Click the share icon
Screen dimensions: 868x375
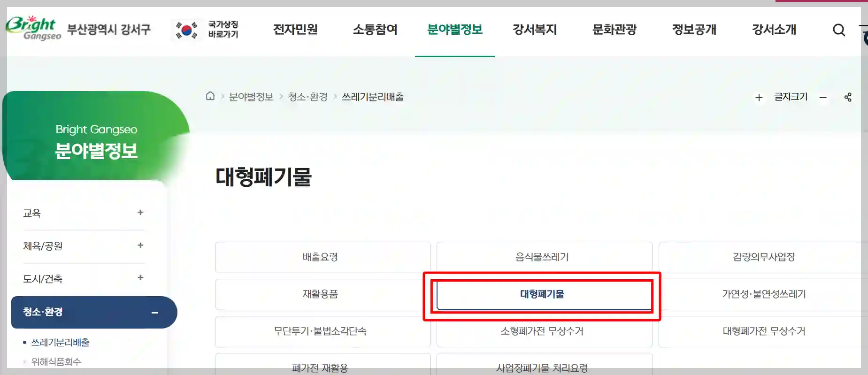point(848,97)
